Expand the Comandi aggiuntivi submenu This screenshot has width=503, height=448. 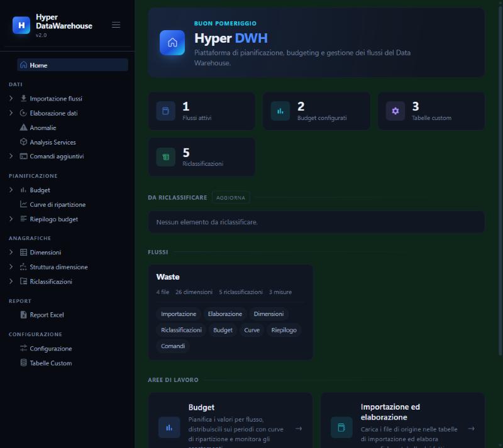[11, 156]
